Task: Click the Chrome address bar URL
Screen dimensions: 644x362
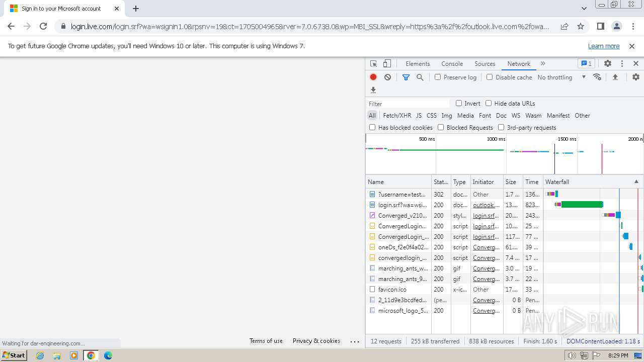Action: click(310, 27)
